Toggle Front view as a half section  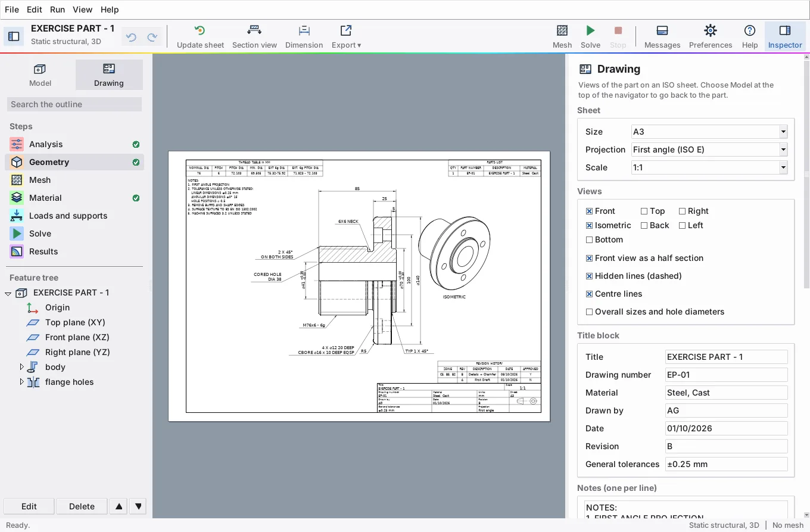click(589, 258)
